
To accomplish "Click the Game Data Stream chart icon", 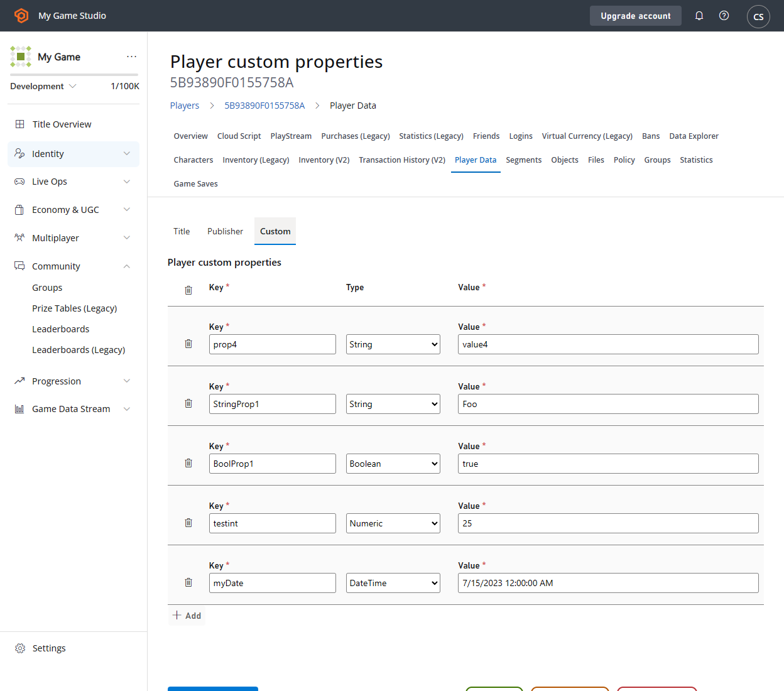I will [x=19, y=409].
